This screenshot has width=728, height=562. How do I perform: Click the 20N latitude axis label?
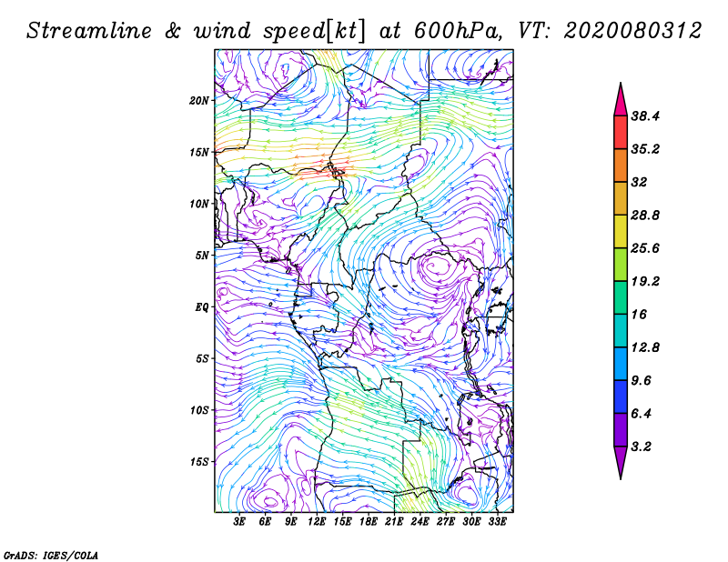[199, 101]
